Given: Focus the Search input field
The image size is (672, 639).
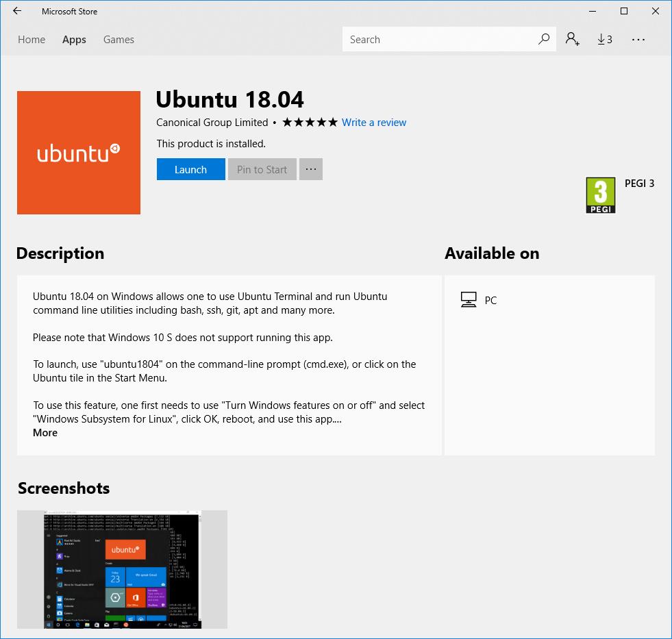Looking at the screenshot, I should tap(439, 39).
